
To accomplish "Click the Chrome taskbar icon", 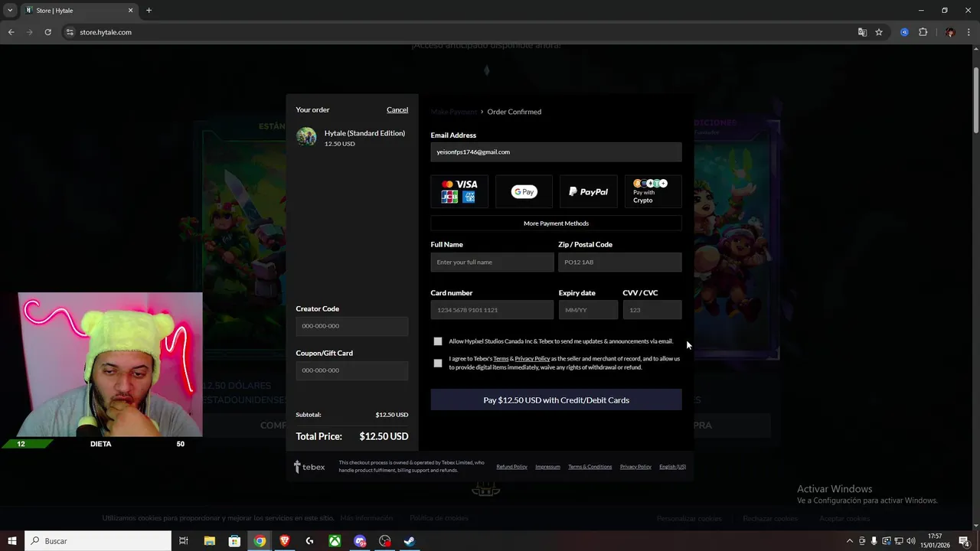I will pos(260,541).
